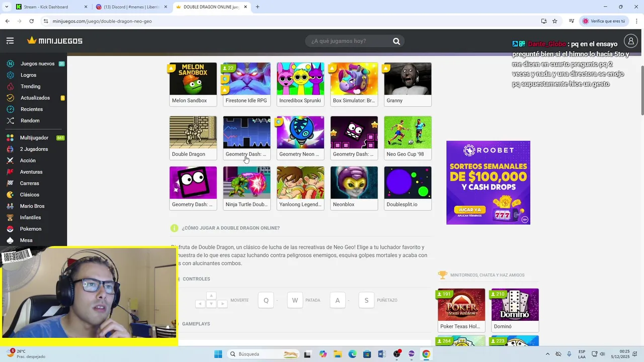Image resolution: width=644 pixels, height=362 pixels.
Task: Open Doublesplit.io game card
Action: coord(408,188)
